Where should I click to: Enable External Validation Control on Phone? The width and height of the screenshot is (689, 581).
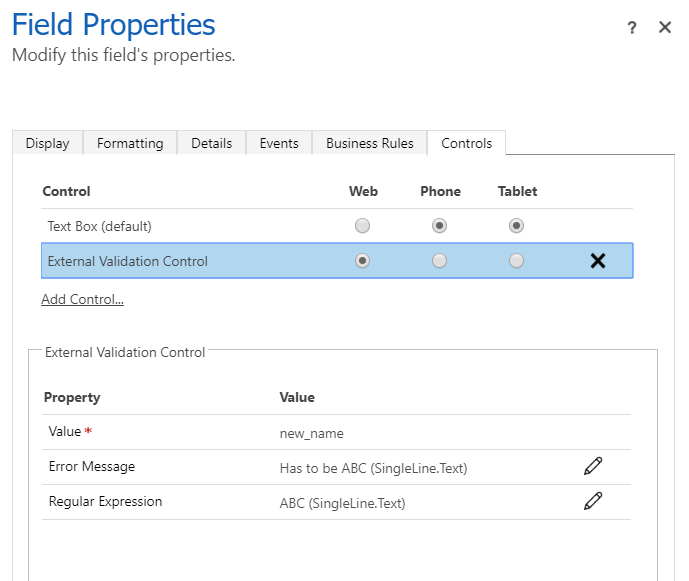click(x=439, y=261)
